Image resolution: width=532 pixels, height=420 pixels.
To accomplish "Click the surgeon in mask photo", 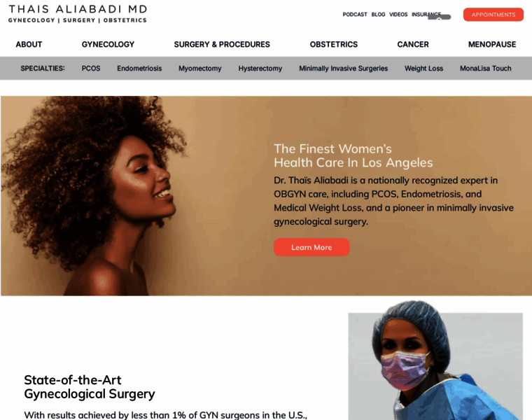I will (435, 360).
